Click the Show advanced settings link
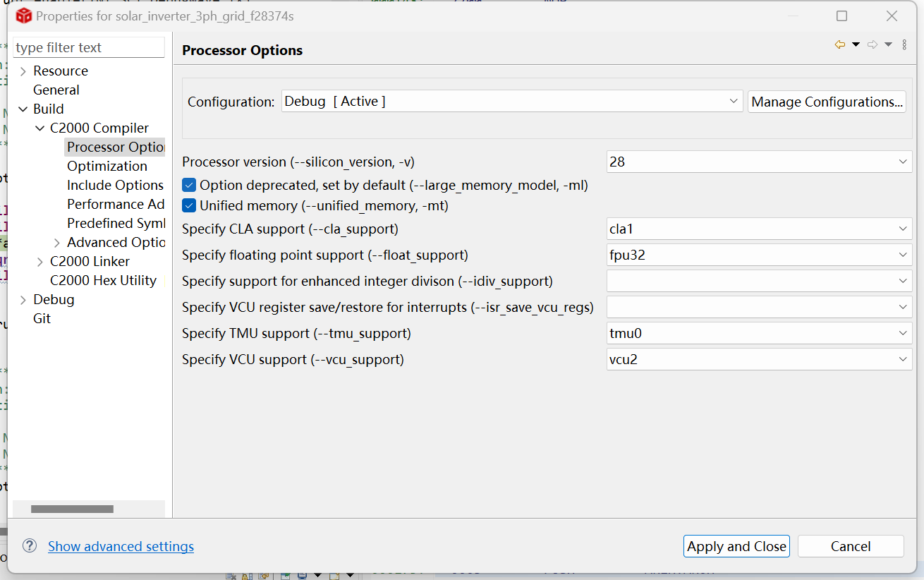The width and height of the screenshot is (924, 580). click(x=121, y=546)
